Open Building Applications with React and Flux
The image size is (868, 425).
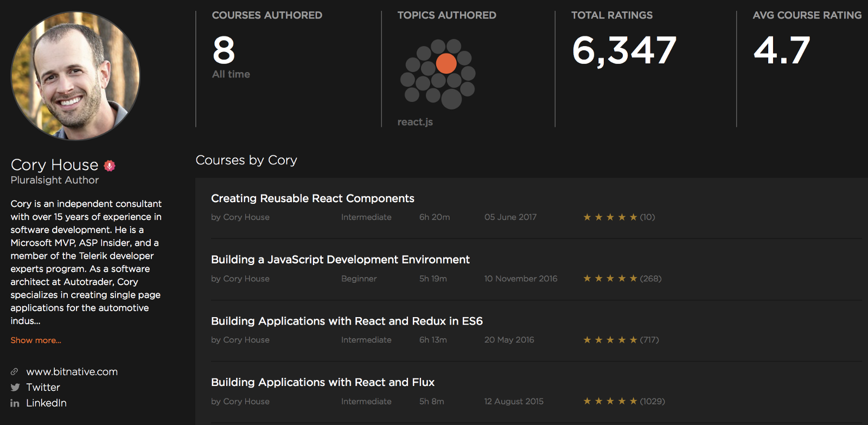point(323,382)
